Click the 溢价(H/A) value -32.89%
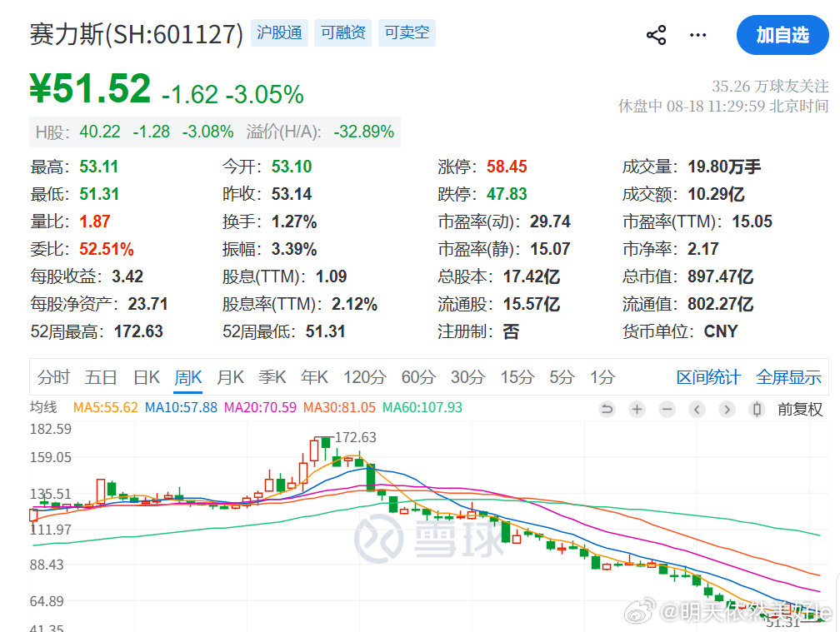This screenshot has height=632, width=840. (x=363, y=132)
